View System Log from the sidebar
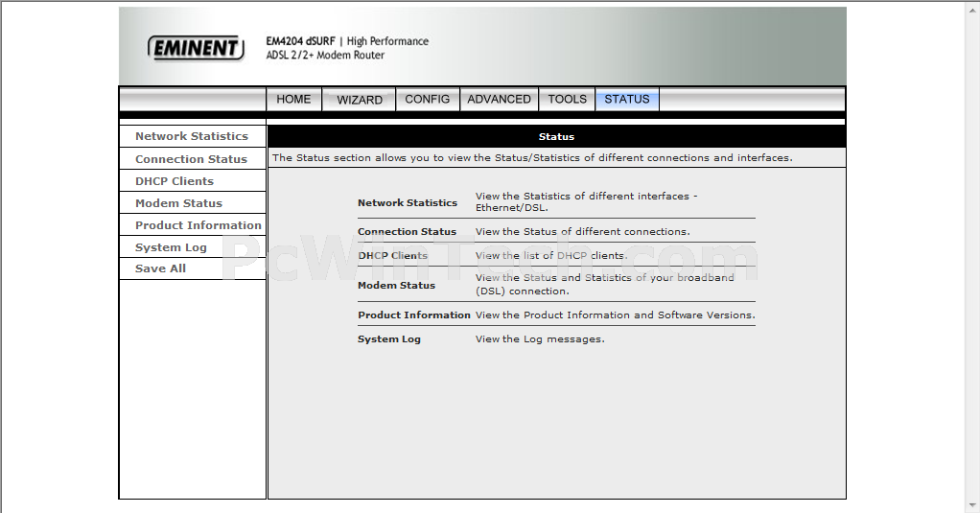Viewport: 980px width, 513px height. pos(171,247)
